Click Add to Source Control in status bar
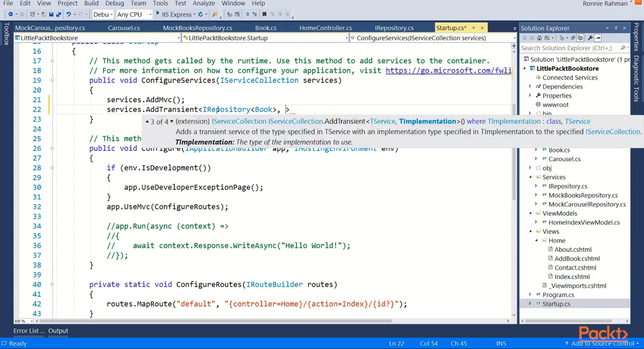This screenshot has height=349, width=644. point(602,344)
